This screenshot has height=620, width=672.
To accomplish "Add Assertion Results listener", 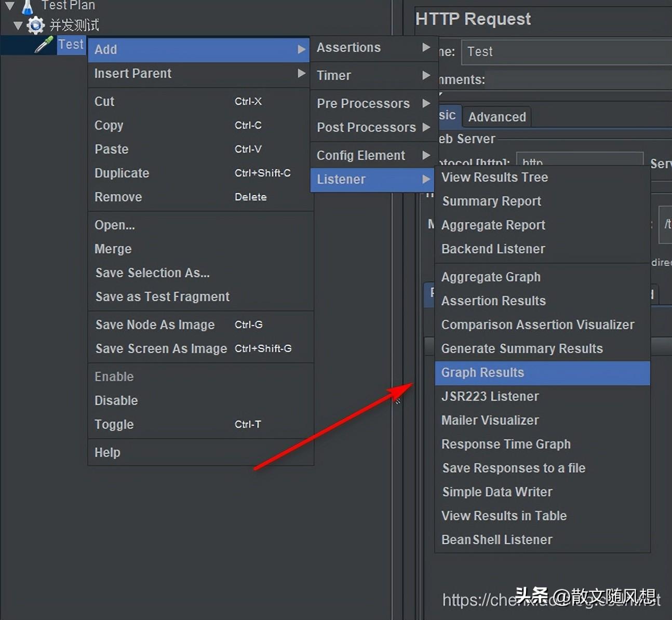I will (x=542, y=301).
